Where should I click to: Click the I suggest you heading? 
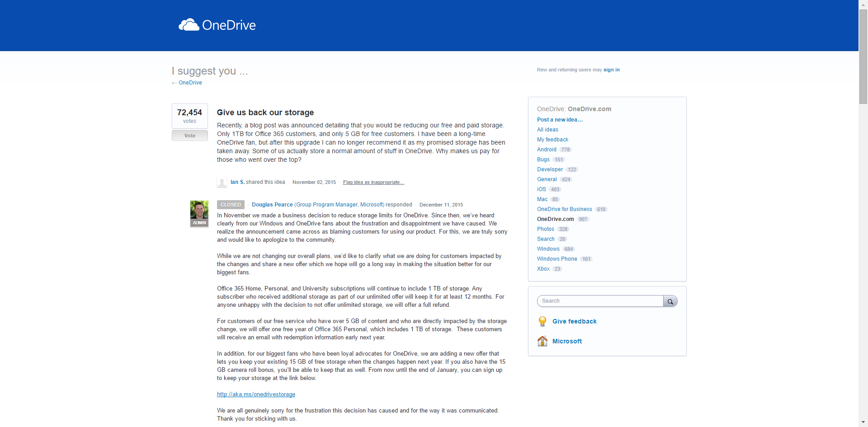[x=210, y=71]
